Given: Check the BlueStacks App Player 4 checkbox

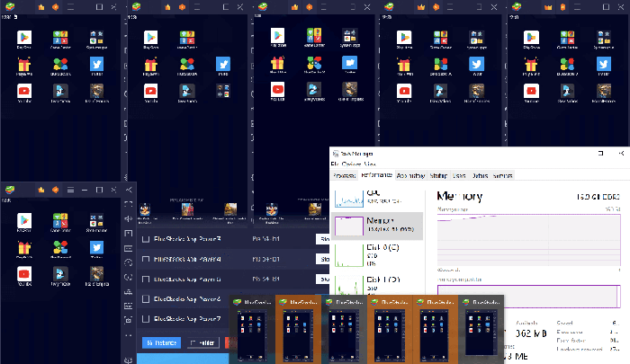Looking at the screenshot, I should [146, 259].
